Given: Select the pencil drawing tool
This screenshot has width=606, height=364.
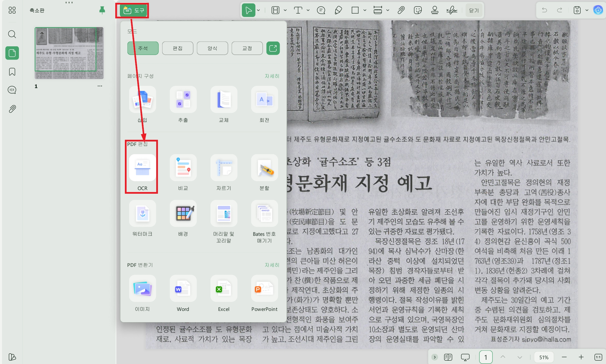Looking at the screenshot, I should (338, 10).
